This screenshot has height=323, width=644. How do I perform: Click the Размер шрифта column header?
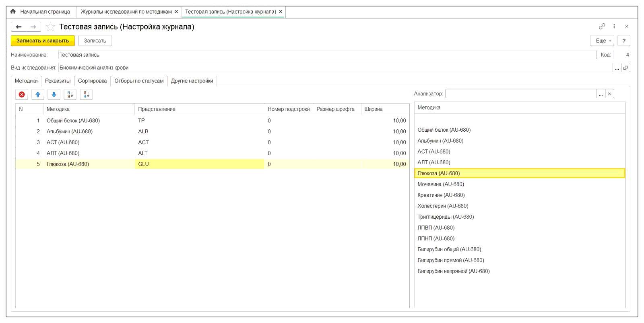(x=337, y=109)
